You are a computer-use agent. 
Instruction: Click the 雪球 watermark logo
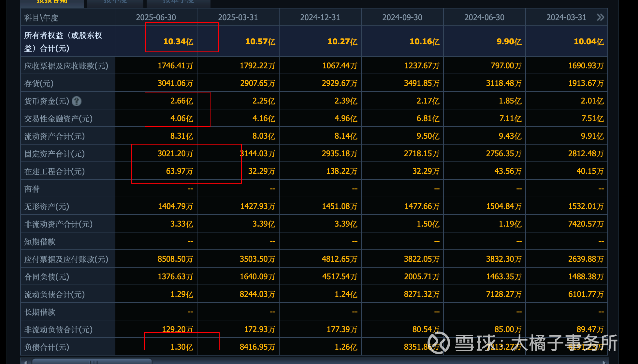(x=439, y=343)
